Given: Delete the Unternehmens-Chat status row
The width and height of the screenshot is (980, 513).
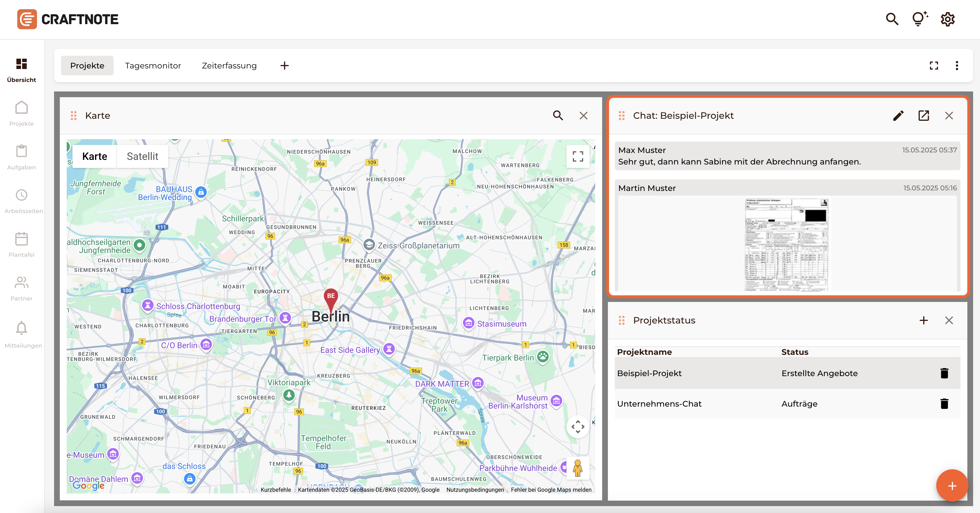Looking at the screenshot, I should tap(944, 403).
